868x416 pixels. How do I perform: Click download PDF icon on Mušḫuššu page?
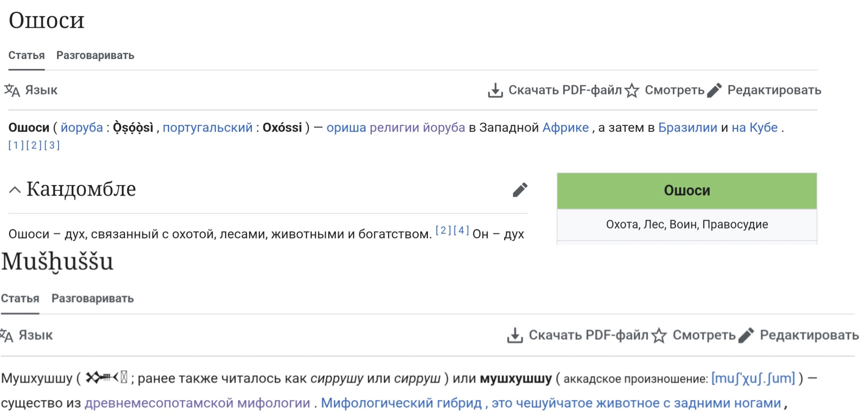coord(514,335)
